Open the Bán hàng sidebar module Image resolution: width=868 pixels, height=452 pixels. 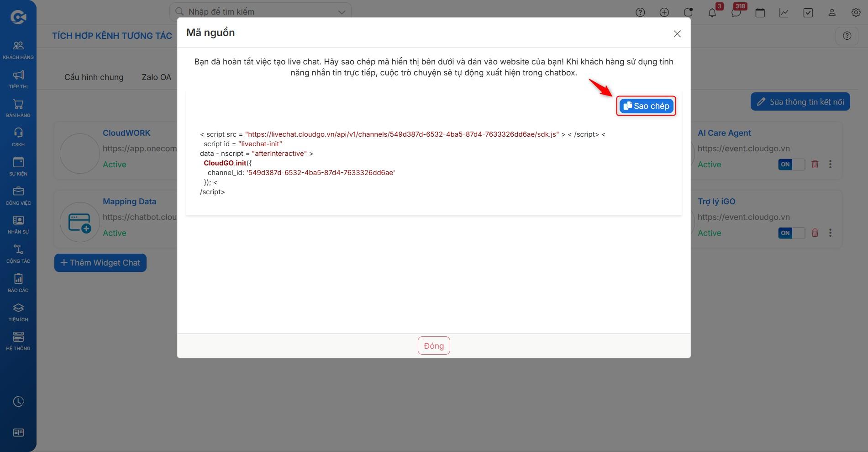(18, 108)
